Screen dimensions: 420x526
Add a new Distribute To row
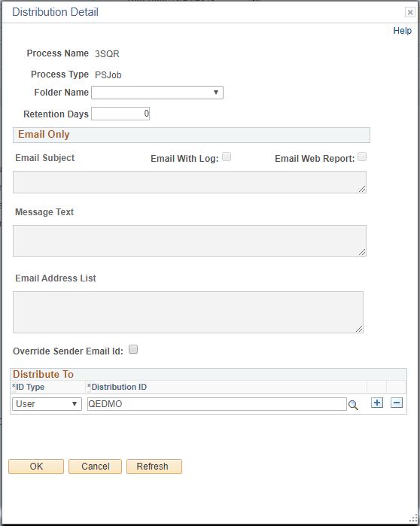pos(377,403)
